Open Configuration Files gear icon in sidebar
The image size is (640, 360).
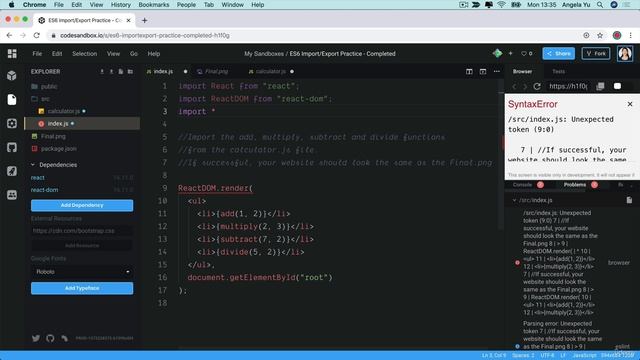(x=12, y=123)
